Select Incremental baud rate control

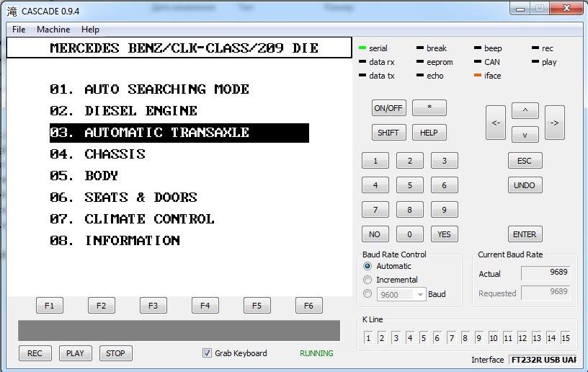(367, 280)
